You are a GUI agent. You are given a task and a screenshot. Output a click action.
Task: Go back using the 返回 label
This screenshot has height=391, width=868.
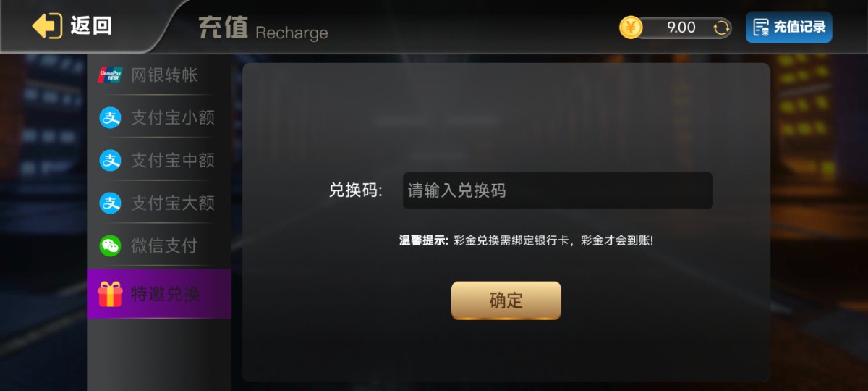tap(91, 26)
